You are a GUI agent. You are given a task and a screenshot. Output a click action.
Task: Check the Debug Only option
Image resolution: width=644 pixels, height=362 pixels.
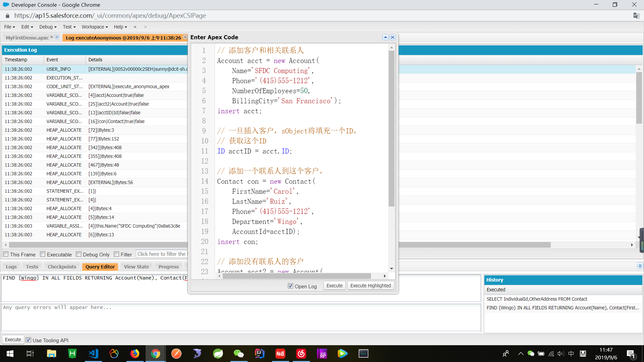pyautogui.click(x=78, y=254)
